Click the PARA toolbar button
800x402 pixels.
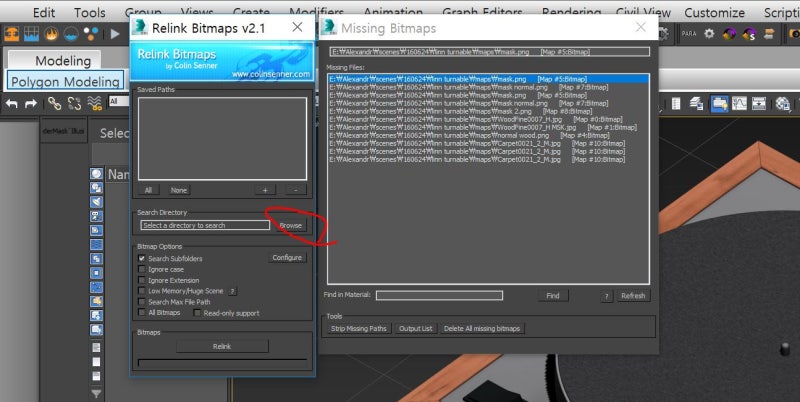(689, 34)
